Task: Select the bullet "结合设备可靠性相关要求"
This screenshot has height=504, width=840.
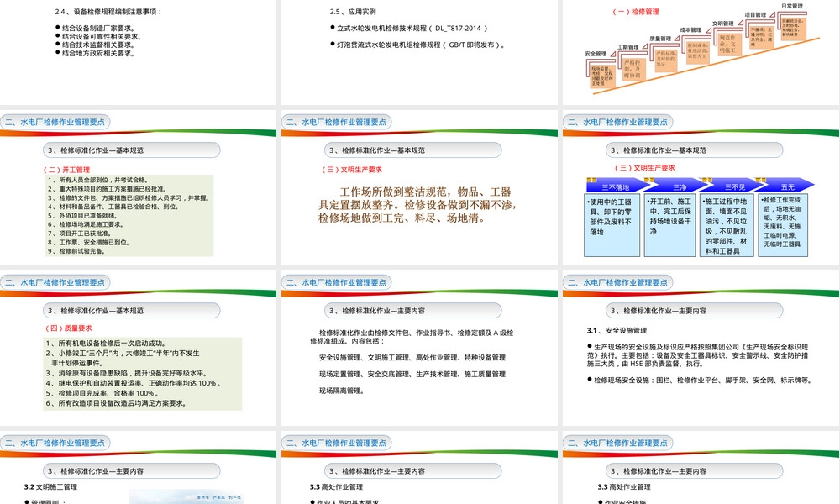Action: (102, 36)
